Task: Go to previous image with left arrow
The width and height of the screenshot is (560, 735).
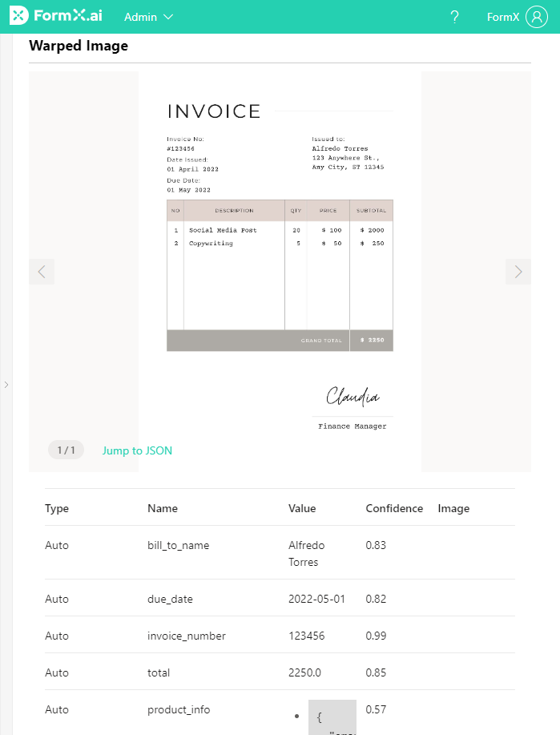Action: coord(42,272)
